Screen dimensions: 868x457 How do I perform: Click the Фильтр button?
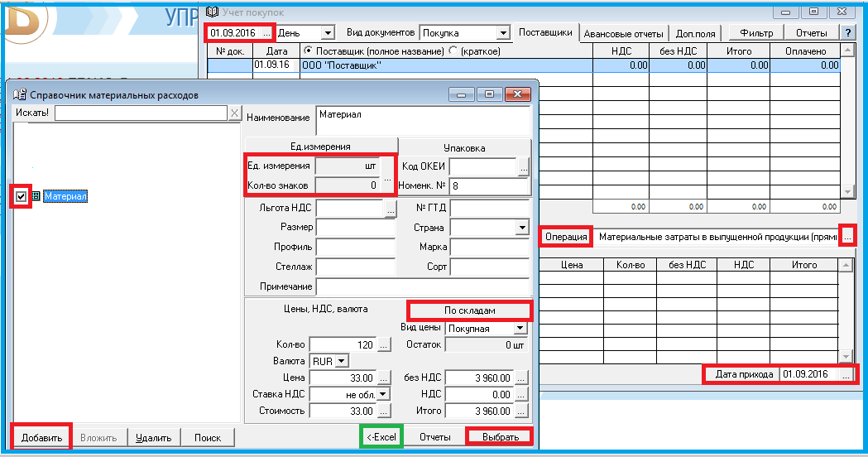point(756,33)
